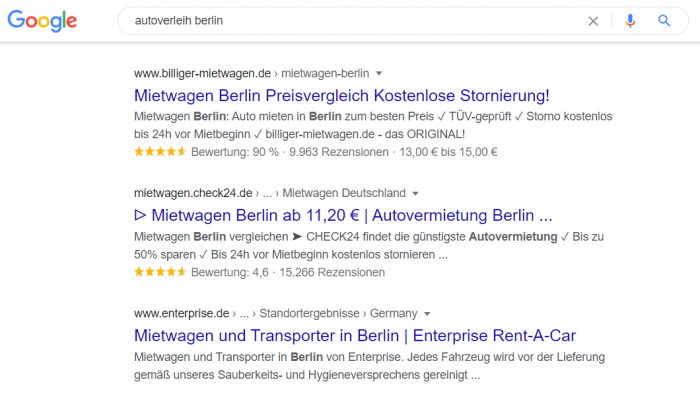Viewport: 700px width, 398px height.
Task: Click the text 'Bewertung: 90 %'
Action: click(x=235, y=152)
